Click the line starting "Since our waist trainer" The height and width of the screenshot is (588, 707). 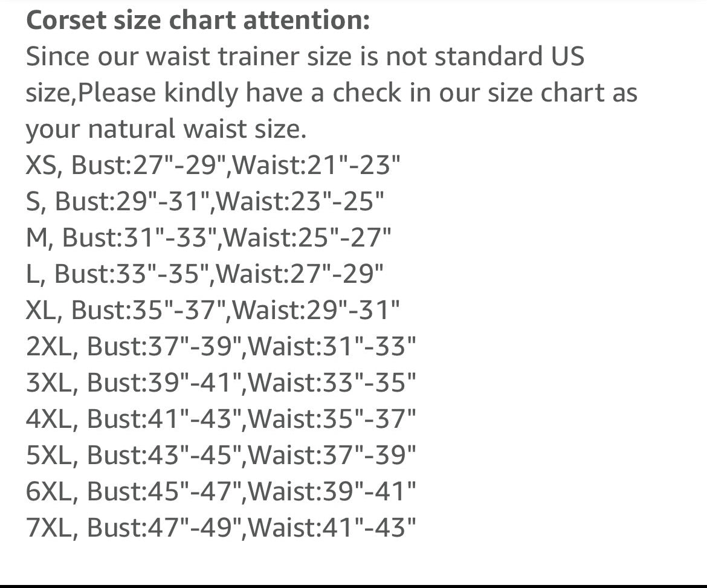click(x=305, y=57)
